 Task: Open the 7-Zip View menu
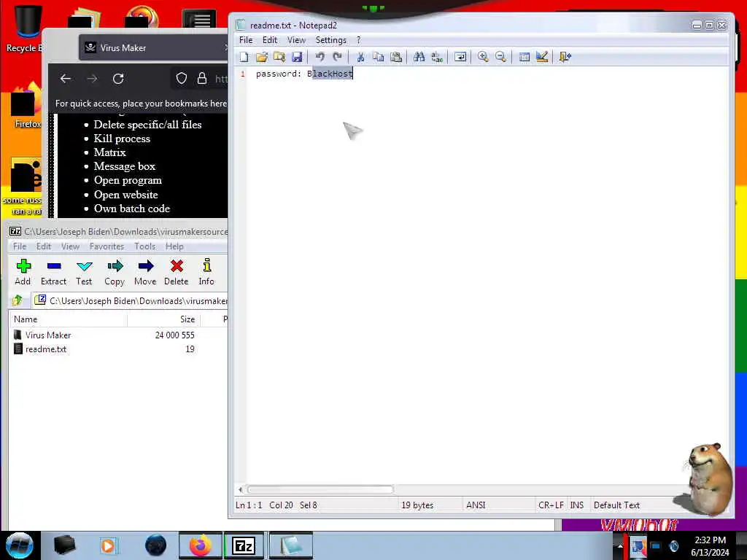tap(70, 246)
